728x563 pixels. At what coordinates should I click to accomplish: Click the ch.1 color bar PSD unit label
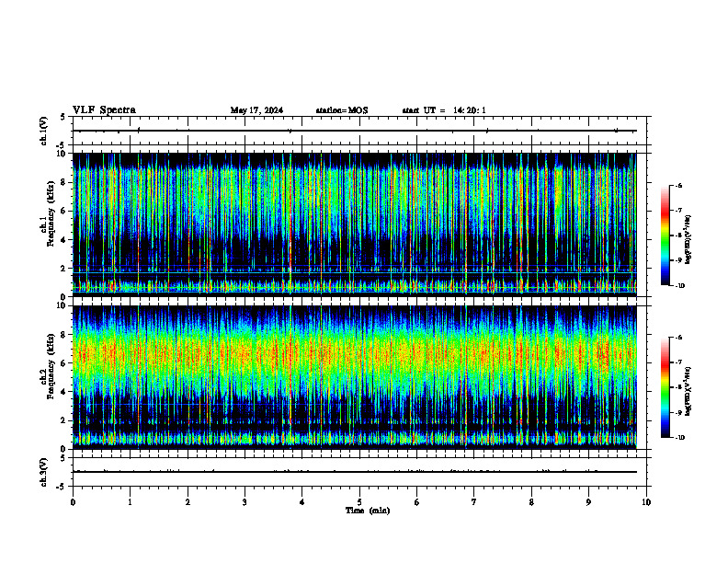coord(688,240)
